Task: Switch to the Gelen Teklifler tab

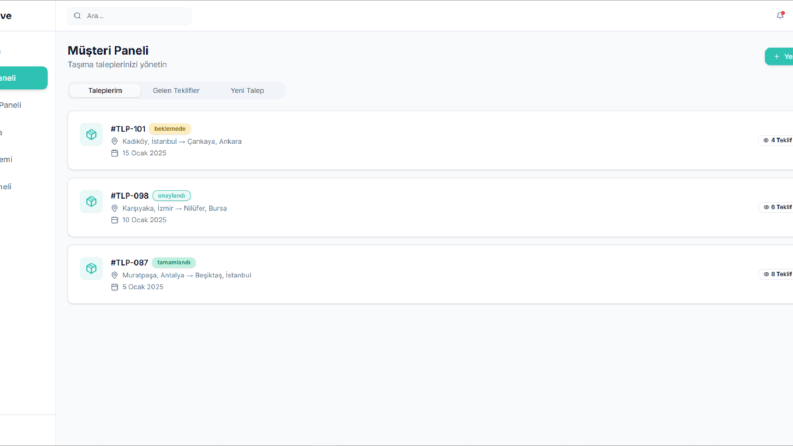Action: [176, 91]
